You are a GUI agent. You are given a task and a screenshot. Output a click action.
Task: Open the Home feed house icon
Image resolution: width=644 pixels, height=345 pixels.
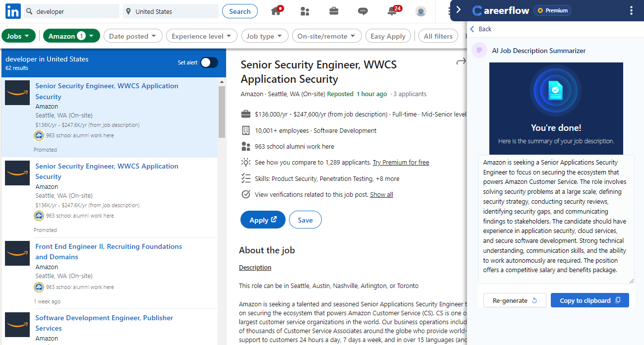coord(276,10)
